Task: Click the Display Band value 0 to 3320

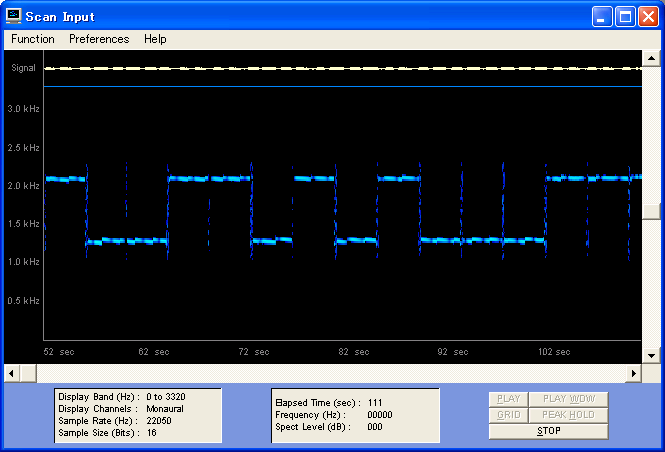Action: click(x=165, y=397)
